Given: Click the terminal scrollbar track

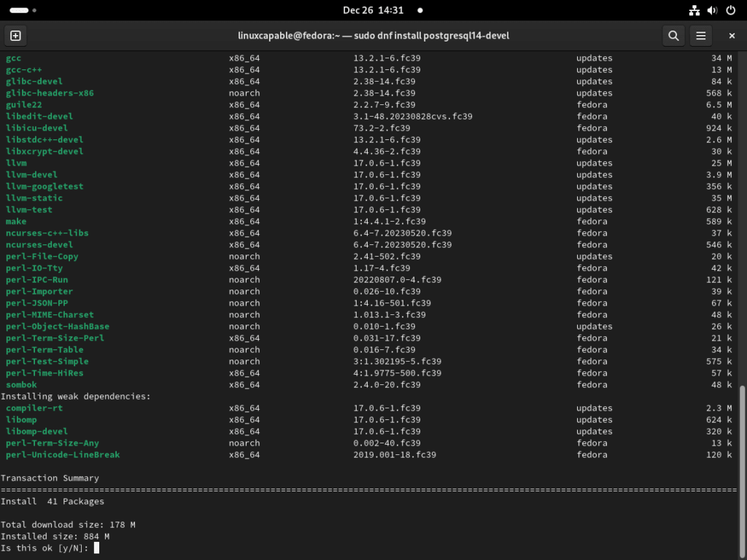Looking at the screenshot, I should (x=742, y=292).
